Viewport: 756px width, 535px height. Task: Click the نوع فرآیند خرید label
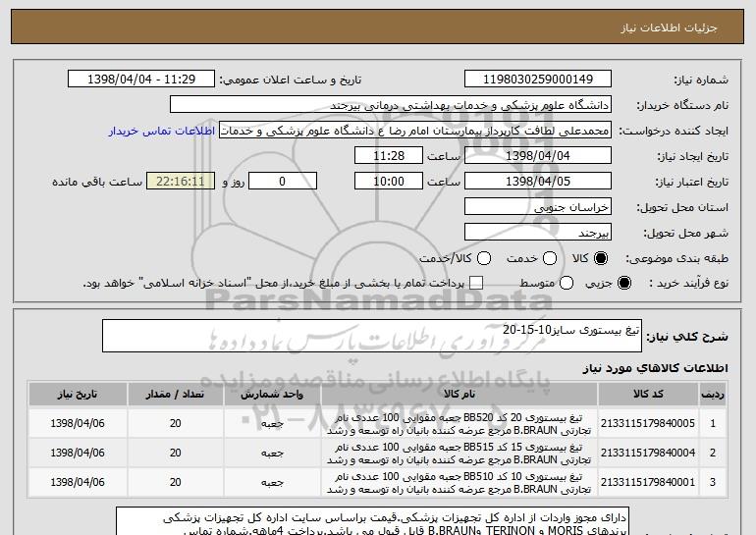point(688,284)
